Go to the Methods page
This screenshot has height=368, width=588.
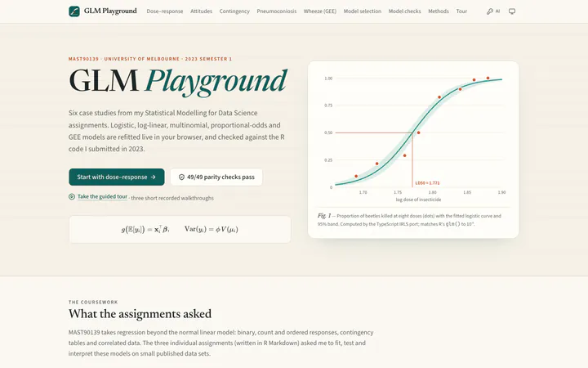[x=439, y=11]
